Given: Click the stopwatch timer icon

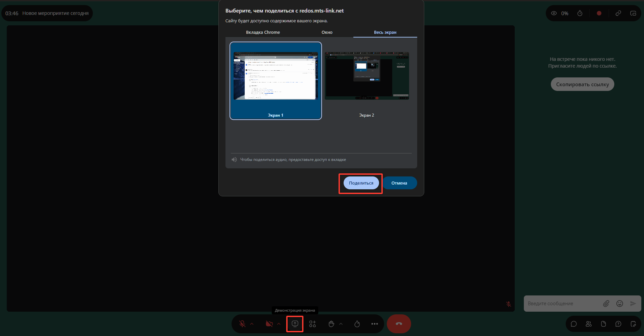Looking at the screenshot, I should [580, 14].
